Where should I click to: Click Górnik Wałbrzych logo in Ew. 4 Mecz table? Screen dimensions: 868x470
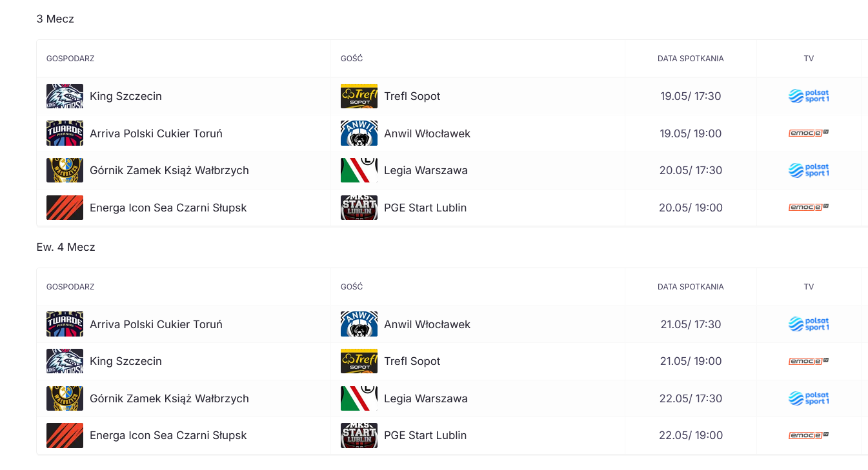(65, 398)
